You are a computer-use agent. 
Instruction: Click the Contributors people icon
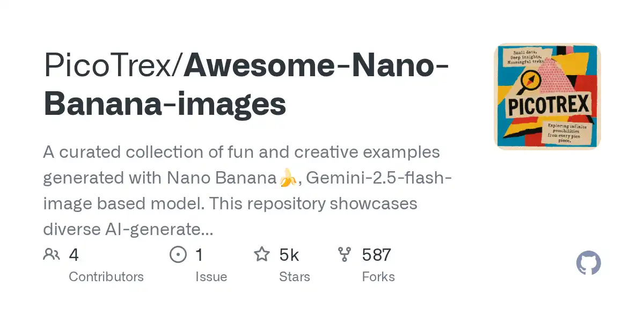click(51, 254)
